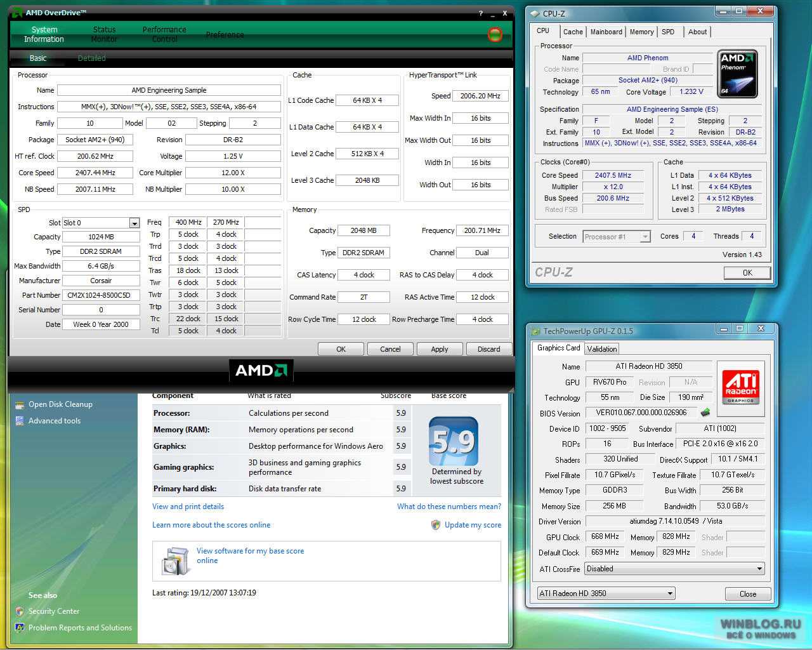
Task: Open the SPD Slot 0 dropdown
Action: (x=134, y=223)
